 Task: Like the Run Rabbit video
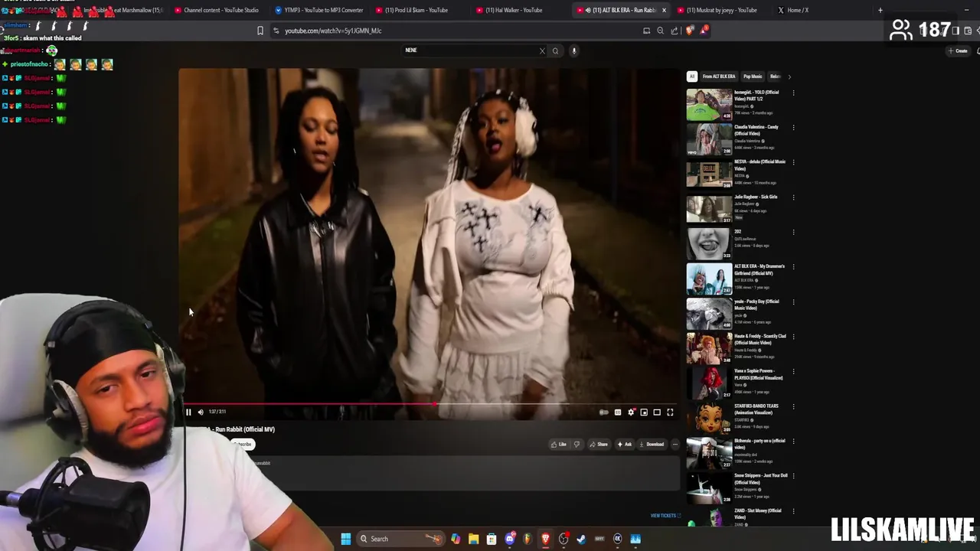coord(559,444)
